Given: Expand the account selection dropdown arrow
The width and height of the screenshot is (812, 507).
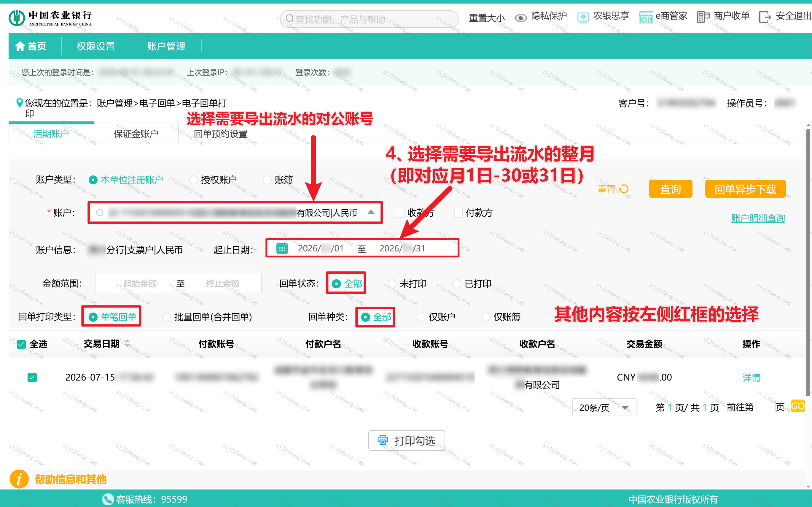Looking at the screenshot, I should [x=371, y=212].
